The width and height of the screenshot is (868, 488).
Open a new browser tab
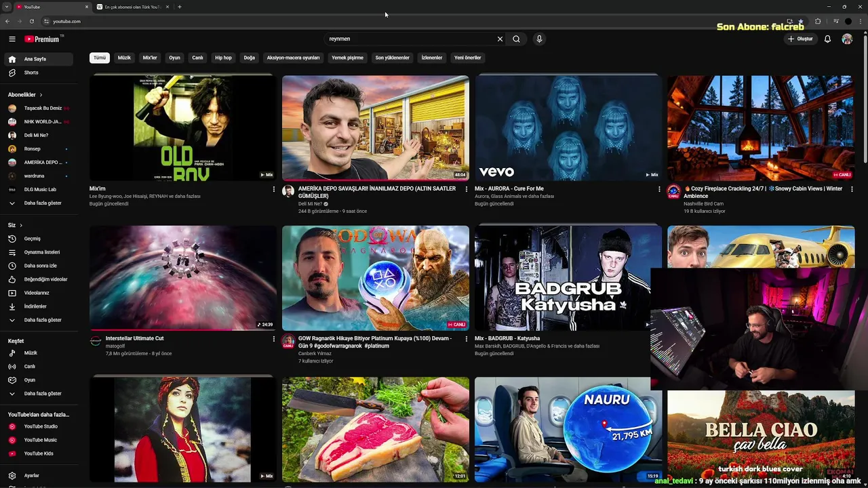tap(179, 7)
